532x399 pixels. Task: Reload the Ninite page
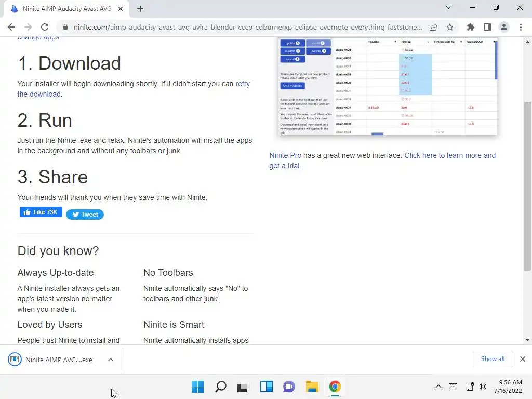click(x=45, y=27)
